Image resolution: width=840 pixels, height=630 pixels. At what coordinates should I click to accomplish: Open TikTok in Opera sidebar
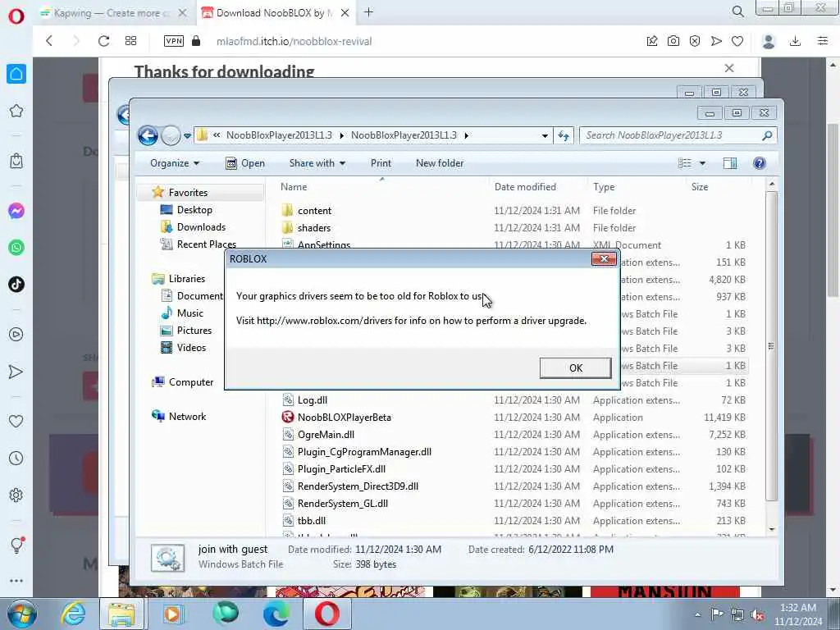(x=16, y=285)
